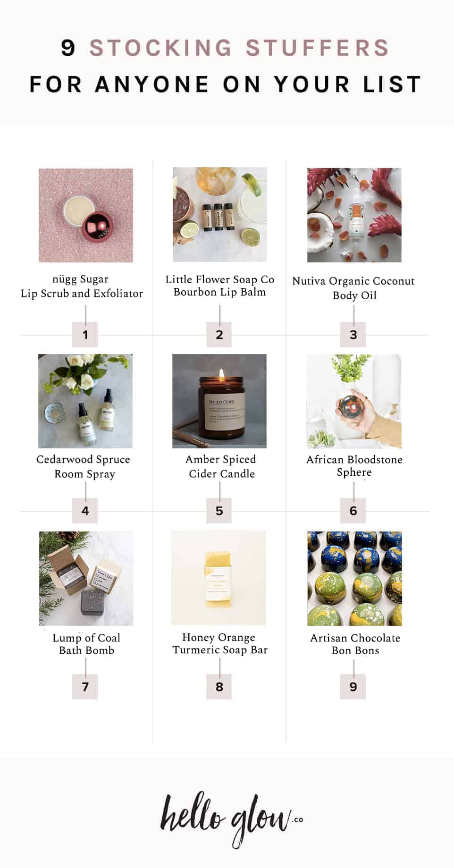Select the number 6 badge
The height and width of the screenshot is (868, 454).
(x=353, y=511)
